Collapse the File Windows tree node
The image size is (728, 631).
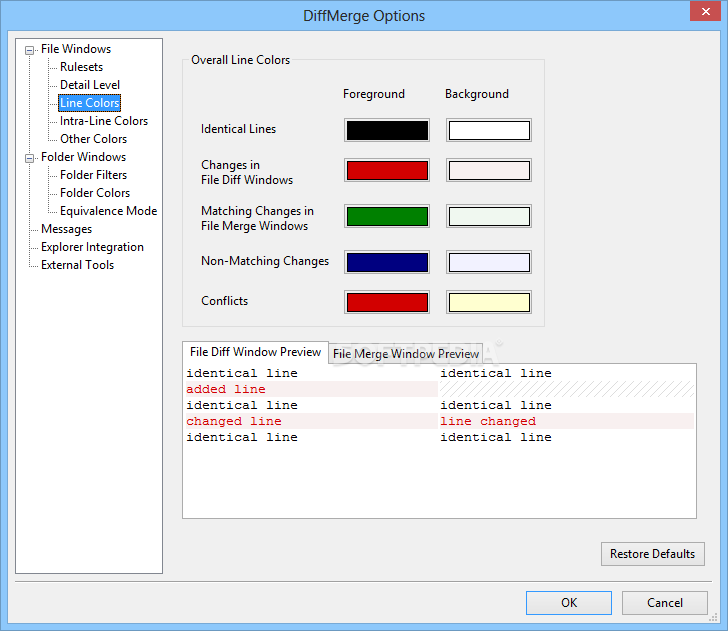coord(30,50)
